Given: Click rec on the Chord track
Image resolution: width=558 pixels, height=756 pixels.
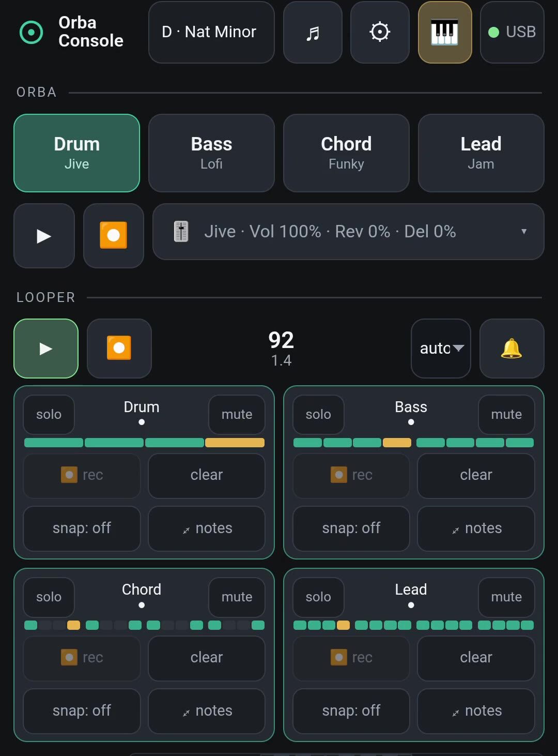Looking at the screenshot, I should coord(82,658).
